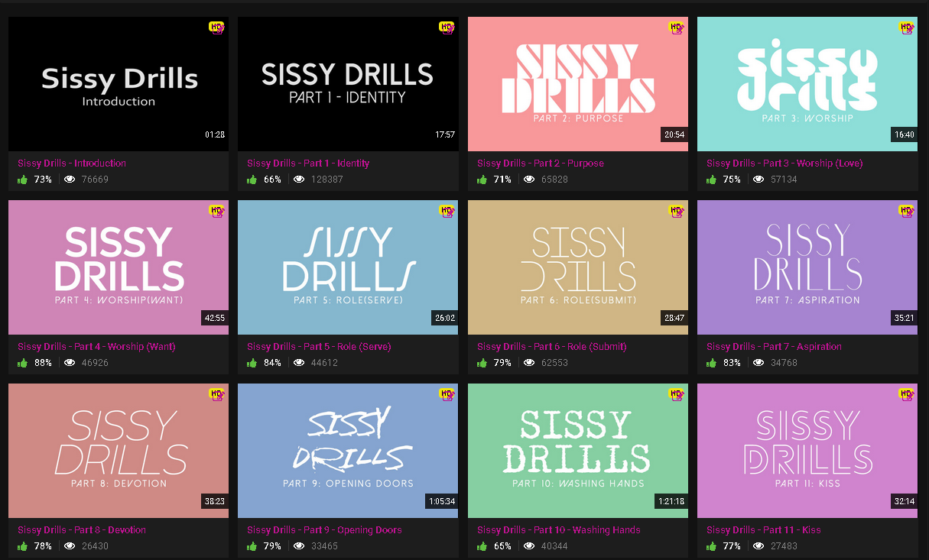Select the pink Part 2: Purpose thumbnail

click(x=577, y=84)
